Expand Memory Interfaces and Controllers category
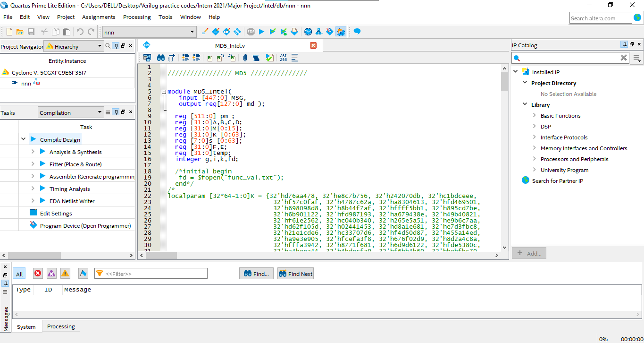Screen dimensions: 644x343 coord(534,148)
